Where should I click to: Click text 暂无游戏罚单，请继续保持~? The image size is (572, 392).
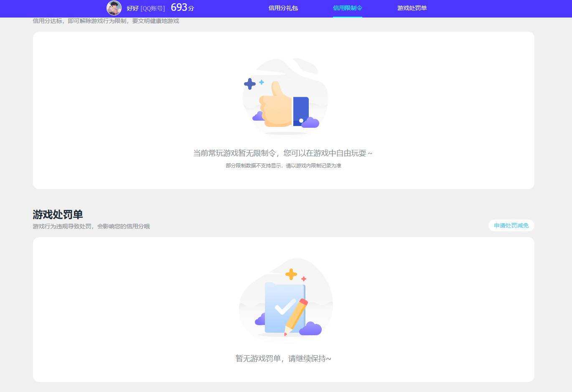point(283,359)
